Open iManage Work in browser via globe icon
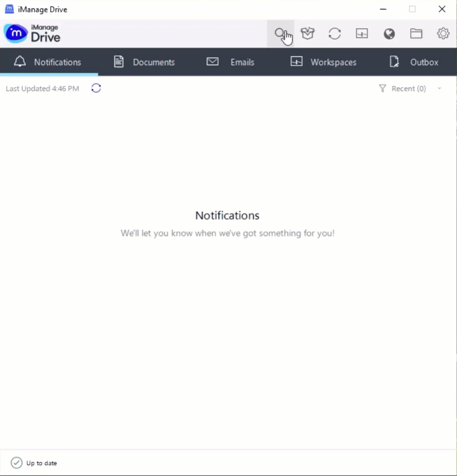The height and width of the screenshot is (476, 457). 389,33
